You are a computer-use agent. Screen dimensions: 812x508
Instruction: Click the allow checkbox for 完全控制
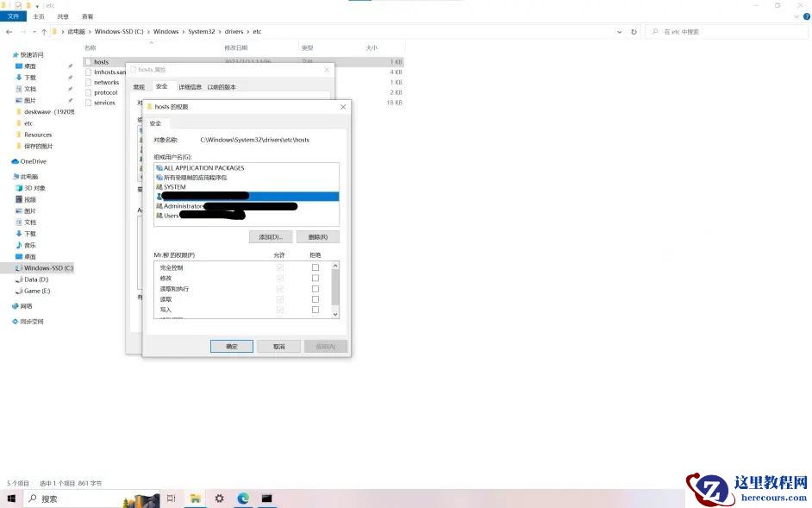tap(279, 267)
